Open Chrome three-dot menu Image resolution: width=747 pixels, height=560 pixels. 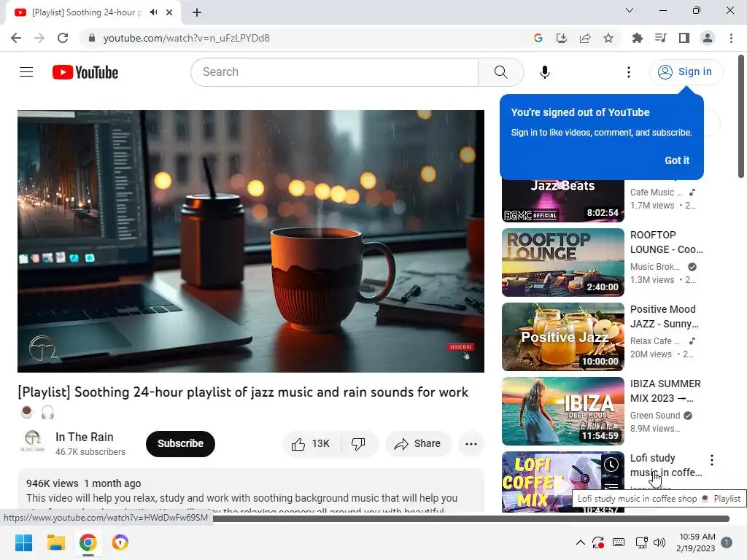731,38
